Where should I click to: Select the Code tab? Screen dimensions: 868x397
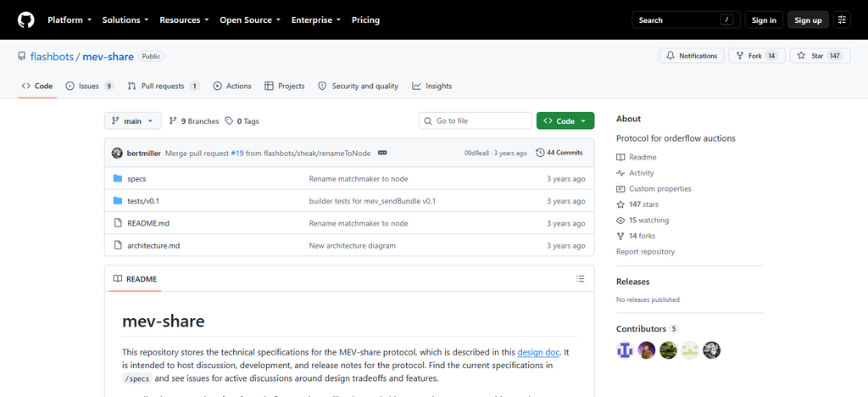[37, 86]
